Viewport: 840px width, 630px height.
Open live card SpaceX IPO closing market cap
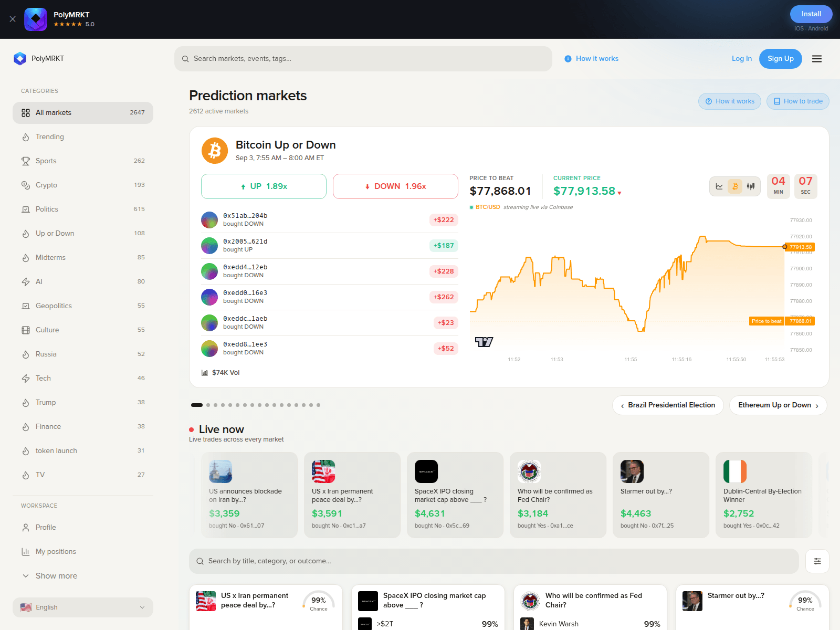tap(455, 495)
